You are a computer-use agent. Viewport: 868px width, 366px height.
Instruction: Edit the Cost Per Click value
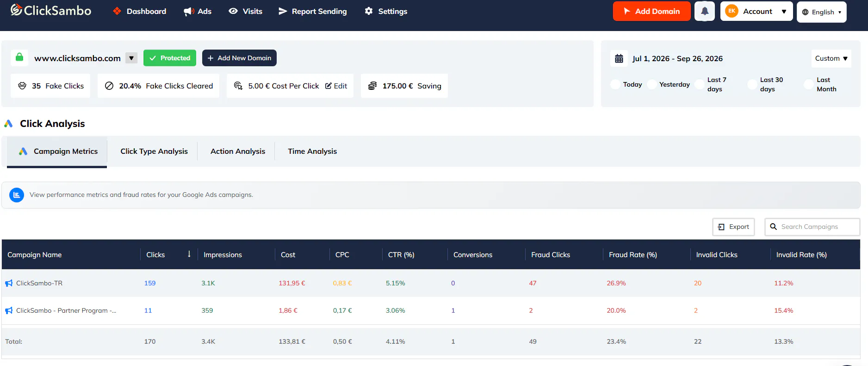click(336, 86)
